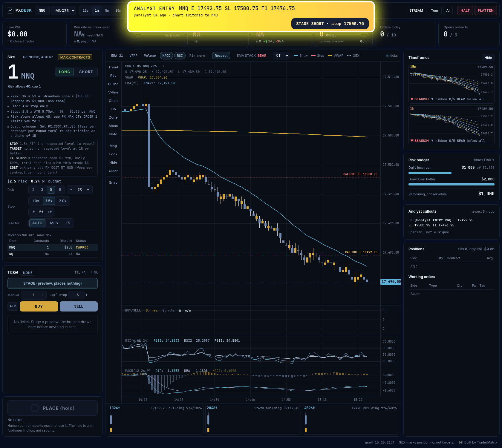
Task: Click STAGE SHORT stop 17500.75 button
Action: pyautogui.click(x=330, y=24)
